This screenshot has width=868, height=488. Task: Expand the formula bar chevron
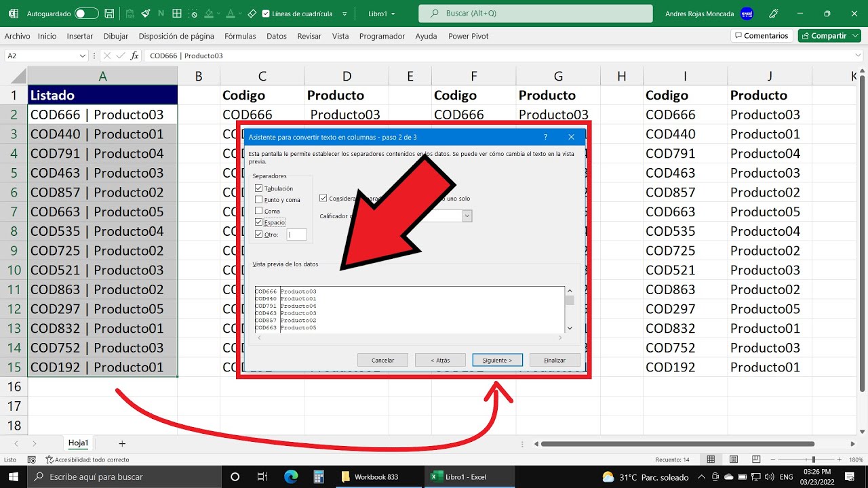[859, 56]
